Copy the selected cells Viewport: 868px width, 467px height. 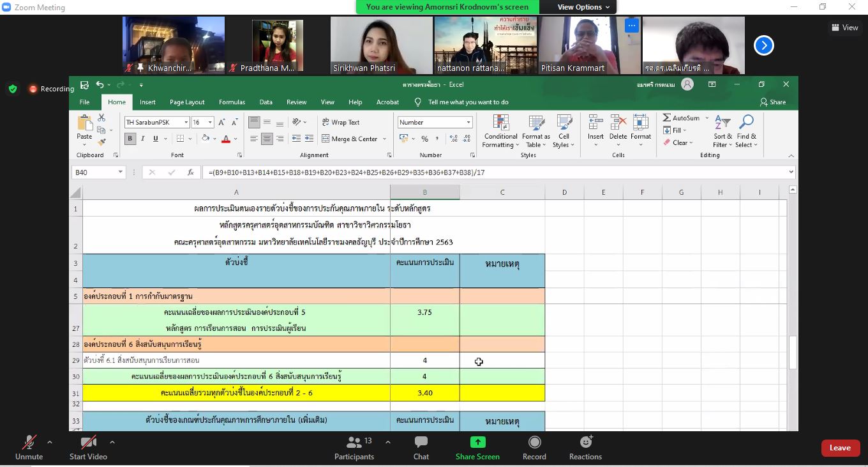(101, 130)
